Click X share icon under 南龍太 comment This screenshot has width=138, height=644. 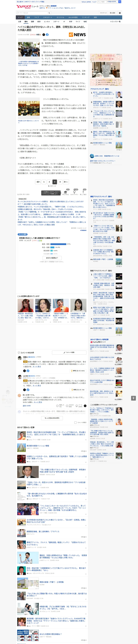pyautogui.click(x=24, y=371)
